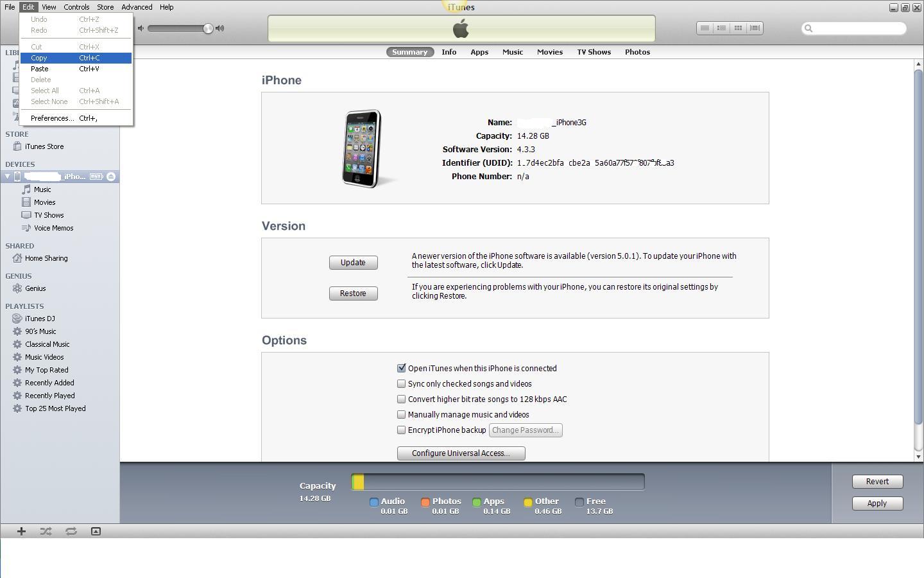
Task: Open the Help menu
Action: pos(166,7)
